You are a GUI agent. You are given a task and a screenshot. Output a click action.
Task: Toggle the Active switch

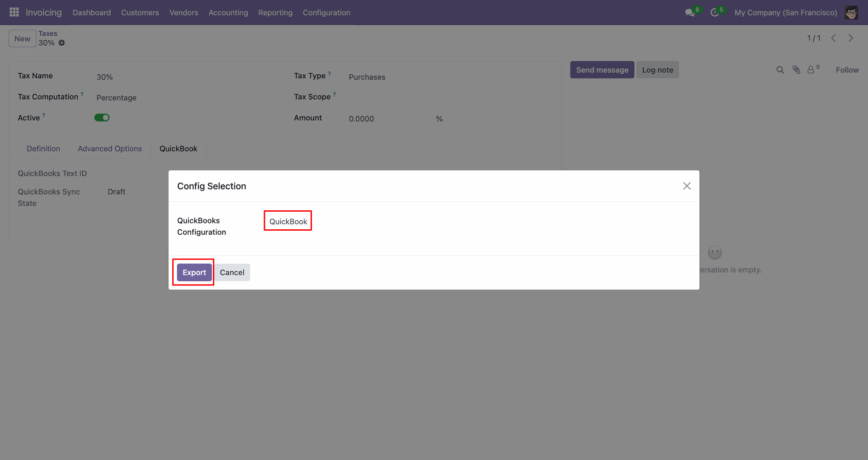pos(102,118)
